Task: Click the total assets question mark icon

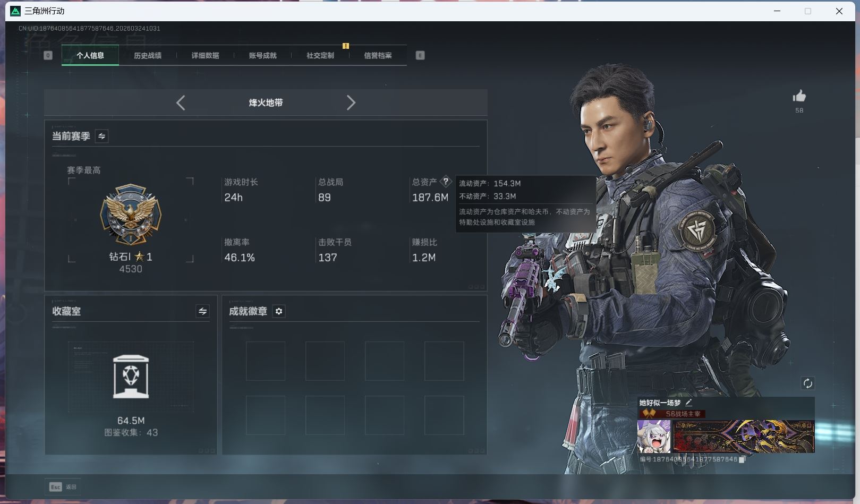Action: click(x=446, y=182)
